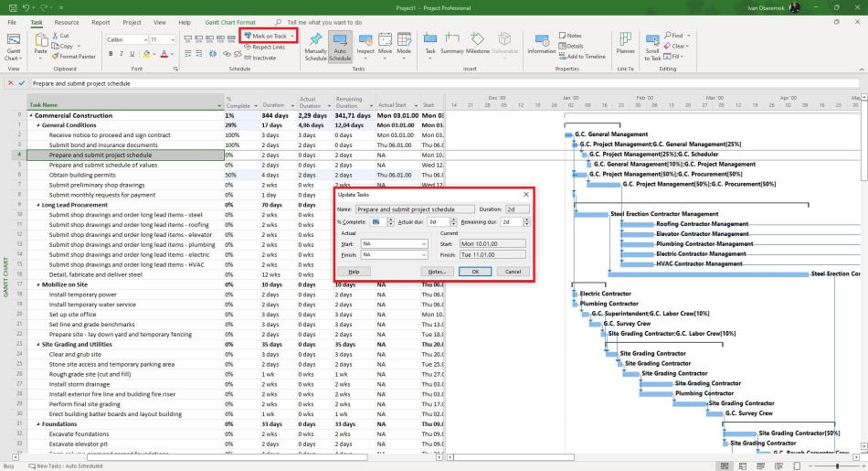Viewport: 868px width, 471px height.
Task: Open the Planner link button
Action: [x=626, y=44]
